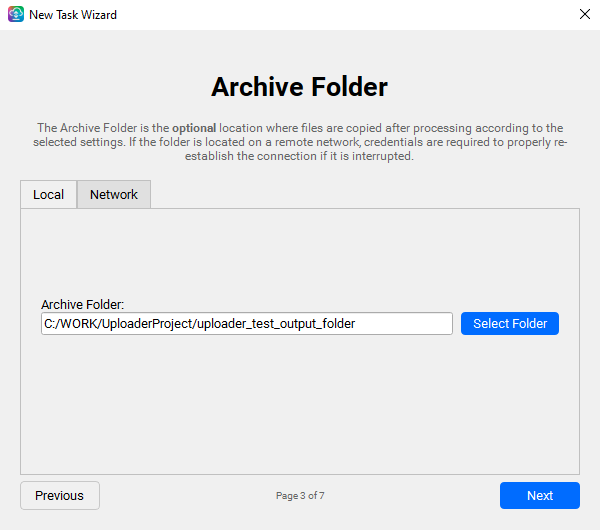Click the bold word 'optional' in the description

(x=194, y=128)
